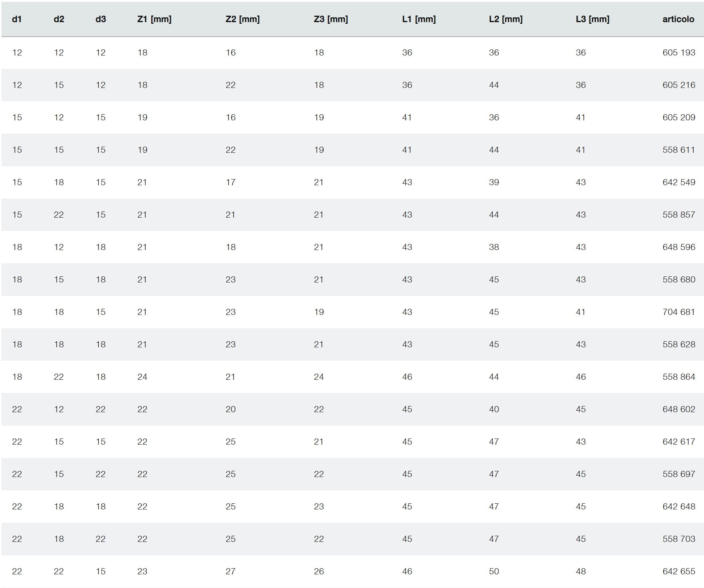Open article number 648 602
Viewport: 704px width, 588px height.
point(679,409)
